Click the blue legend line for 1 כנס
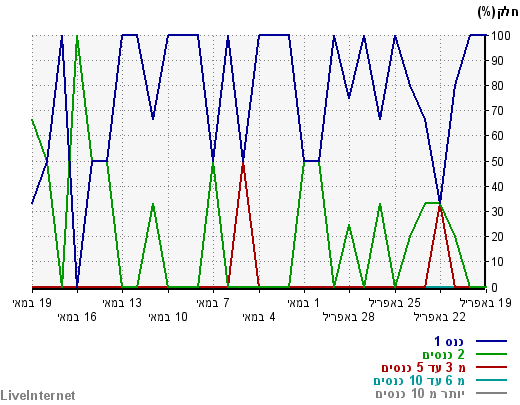 (x=491, y=341)
